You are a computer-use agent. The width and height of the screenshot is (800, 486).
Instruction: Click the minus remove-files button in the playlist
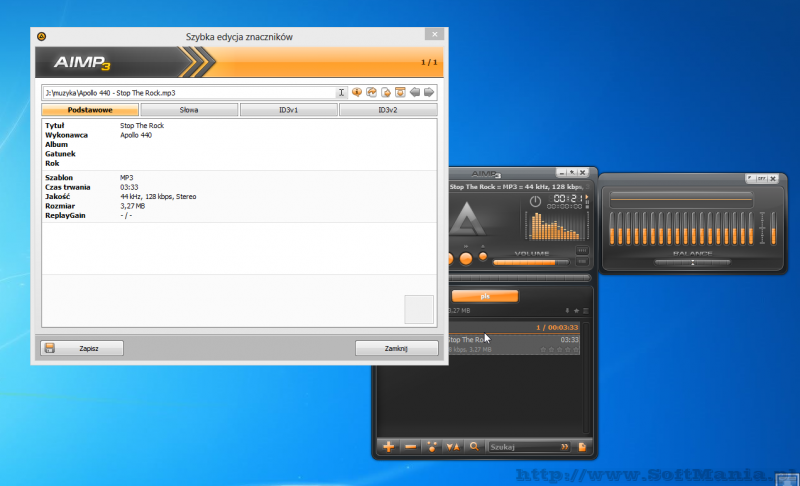click(x=410, y=447)
